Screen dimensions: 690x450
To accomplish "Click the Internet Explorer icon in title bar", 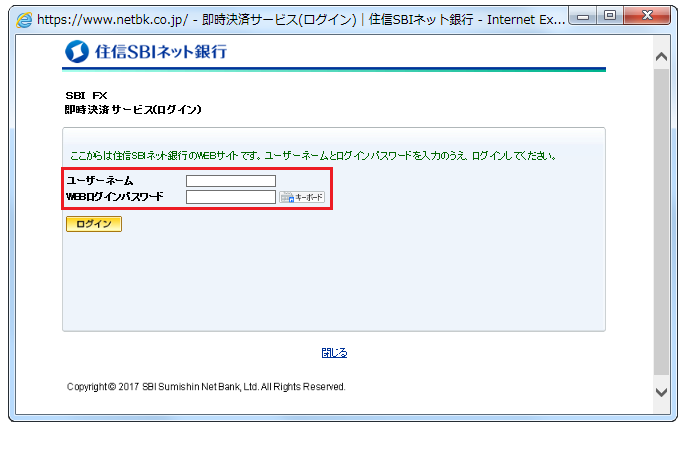I will click(x=24, y=20).
